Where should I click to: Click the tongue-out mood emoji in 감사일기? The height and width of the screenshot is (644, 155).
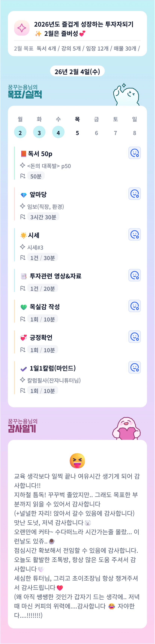[77, 461]
